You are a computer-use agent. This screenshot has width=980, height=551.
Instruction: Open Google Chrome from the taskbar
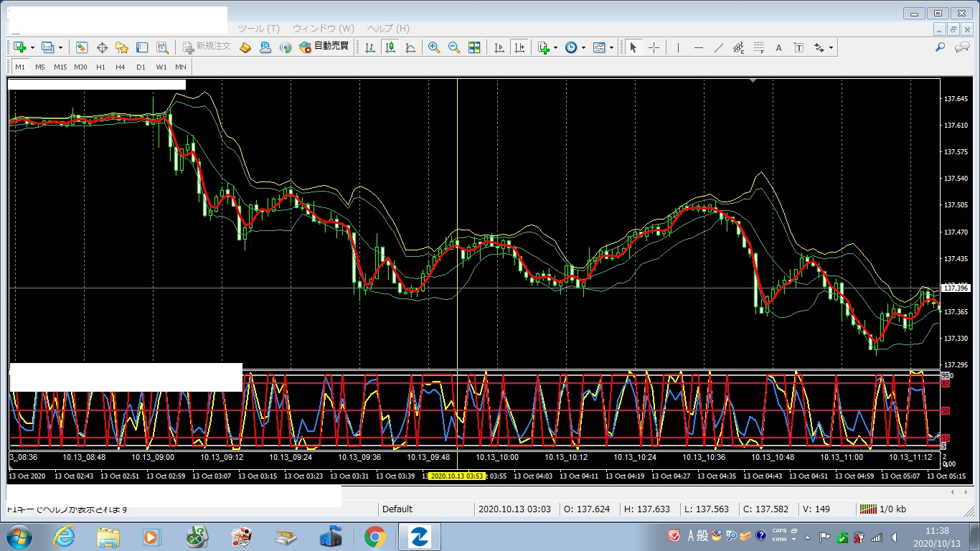point(374,537)
